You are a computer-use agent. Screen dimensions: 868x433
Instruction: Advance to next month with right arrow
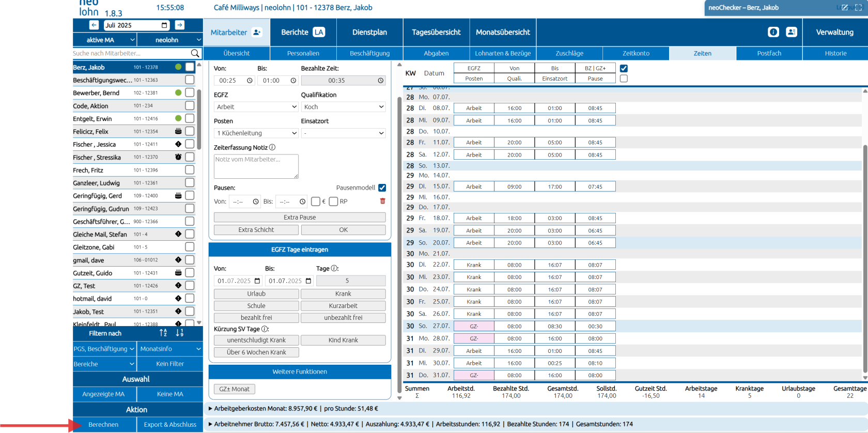(179, 25)
